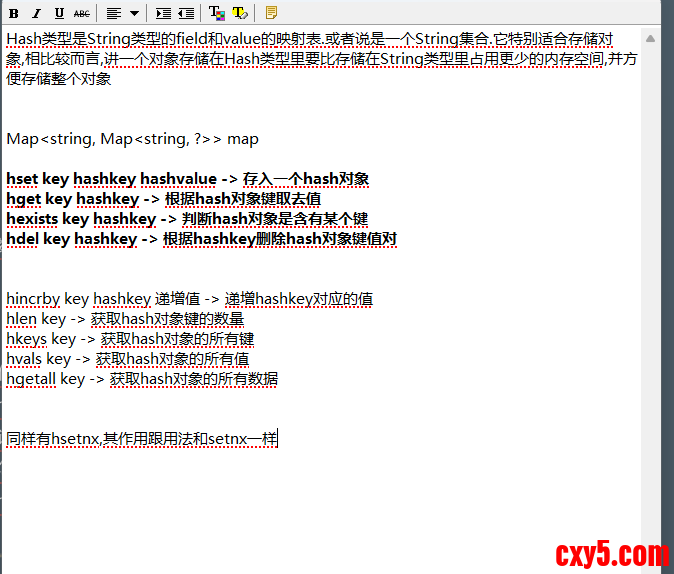The width and height of the screenshot is (674, 574).
Task: Click the 'hexists key hashkey' line
Action: click(x=80, y=219)
